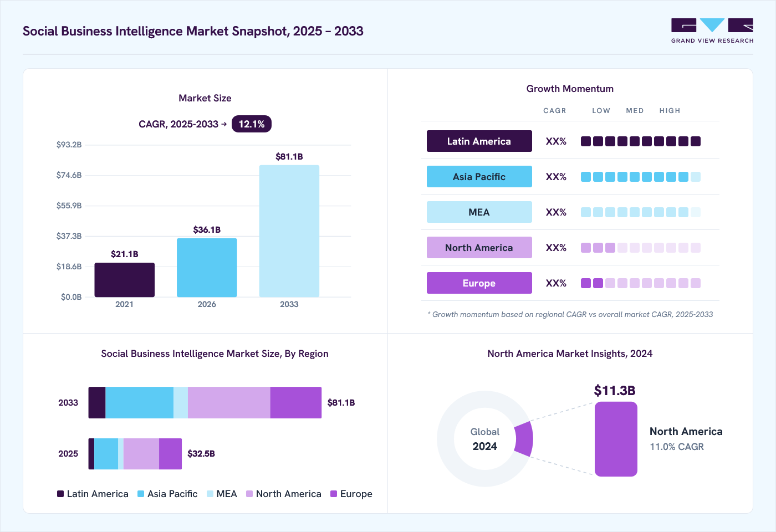Image resolution: width=776 pixels, height=532 pixels.
Task: Click the Europe segment of 2033 bar
Action: coord(296,402)
